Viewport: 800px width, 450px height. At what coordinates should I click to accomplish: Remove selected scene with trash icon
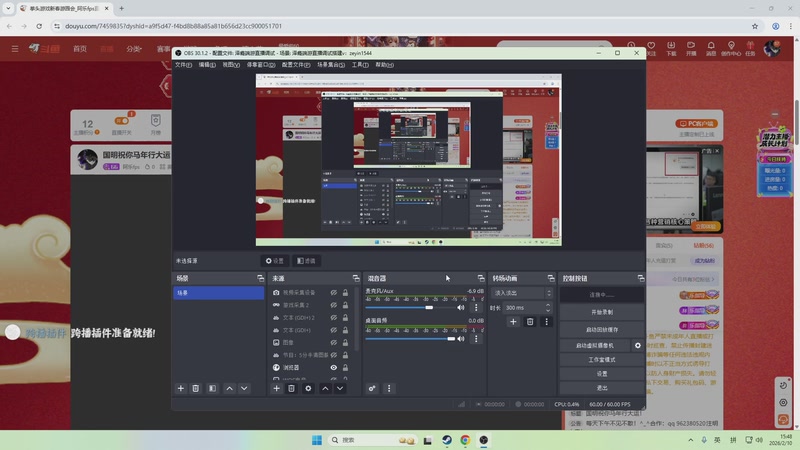point(195,388)
